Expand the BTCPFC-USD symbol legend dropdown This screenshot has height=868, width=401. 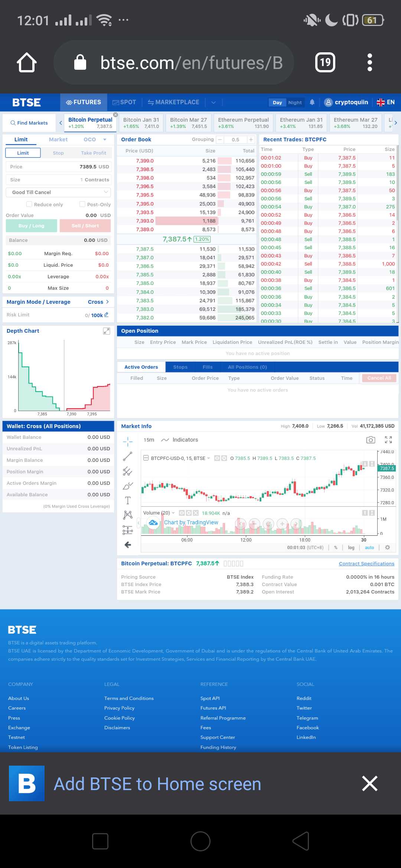click(x=209, y=458)
